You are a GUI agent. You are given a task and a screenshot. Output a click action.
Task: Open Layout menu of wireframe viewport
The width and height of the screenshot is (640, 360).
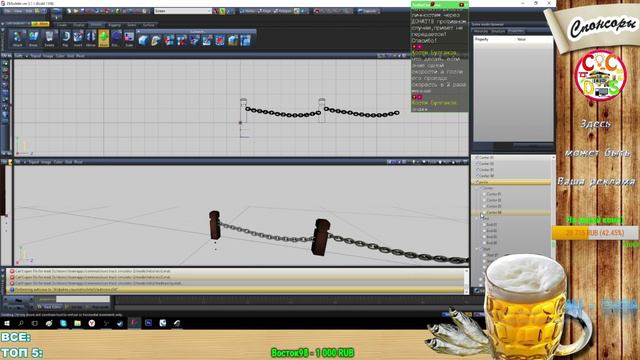tap(36, 56)
